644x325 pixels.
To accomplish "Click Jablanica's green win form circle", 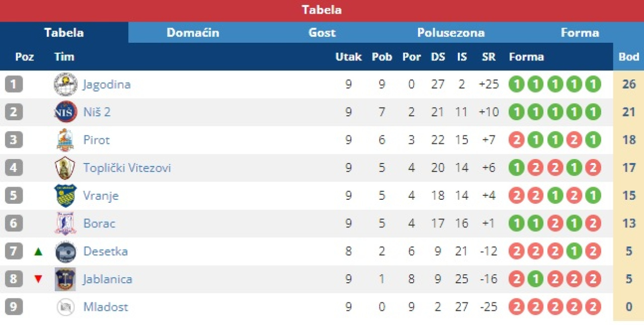I will 535,279.
